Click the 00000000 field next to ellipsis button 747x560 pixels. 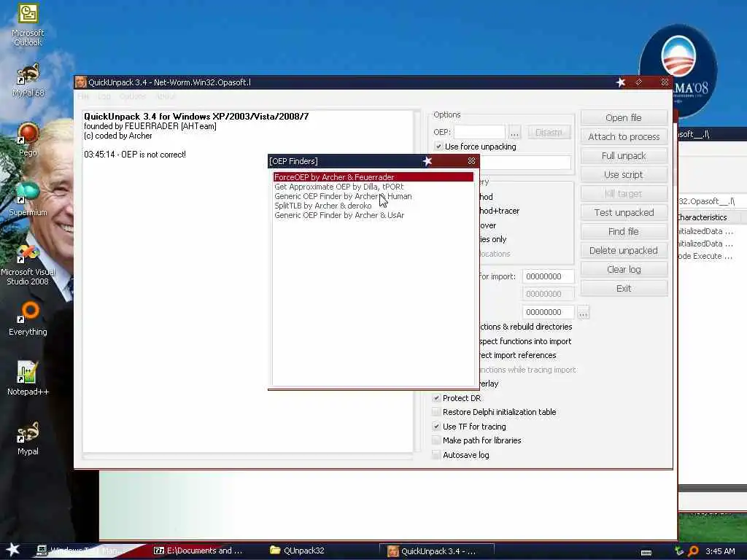pyautogui.click(x=548, y=312)
